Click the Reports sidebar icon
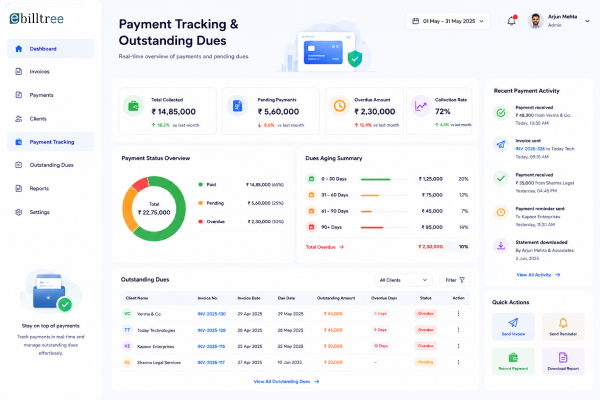 (18, 188)
